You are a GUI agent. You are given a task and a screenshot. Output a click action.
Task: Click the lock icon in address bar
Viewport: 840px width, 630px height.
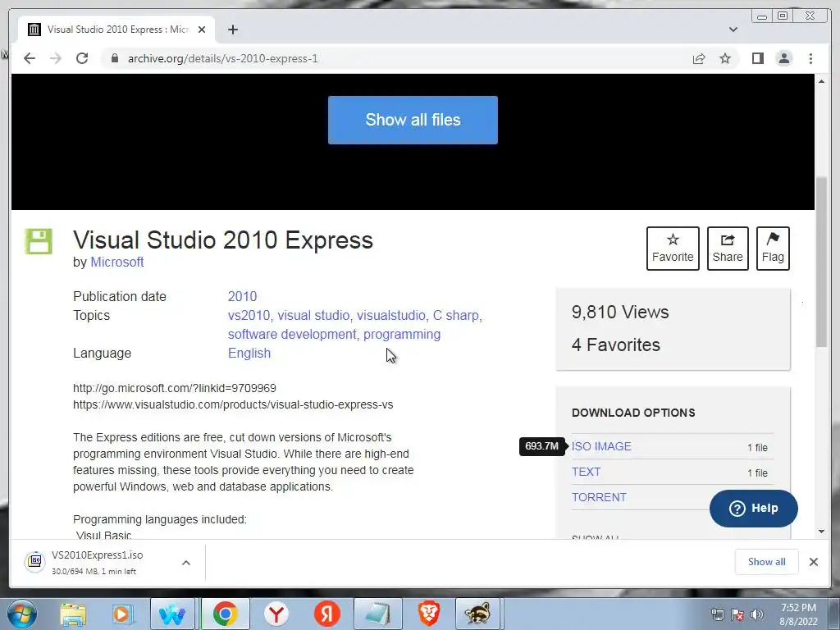(114, 58)
